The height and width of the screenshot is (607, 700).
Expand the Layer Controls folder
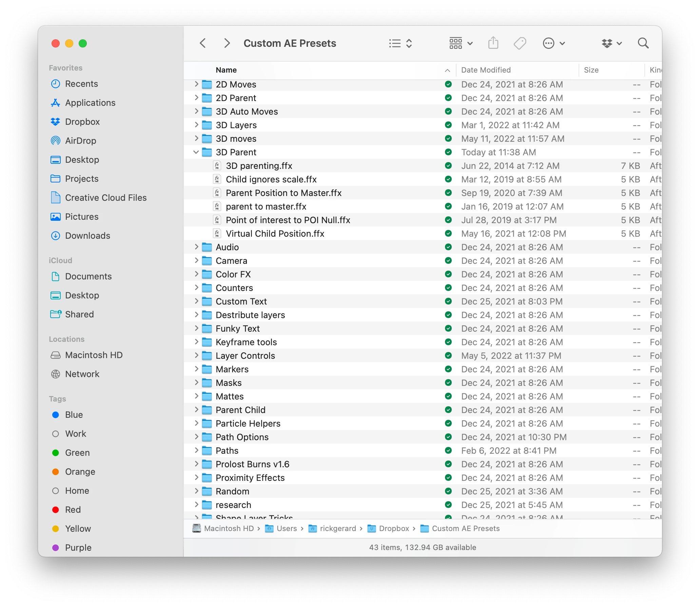(x=196, y=355)
